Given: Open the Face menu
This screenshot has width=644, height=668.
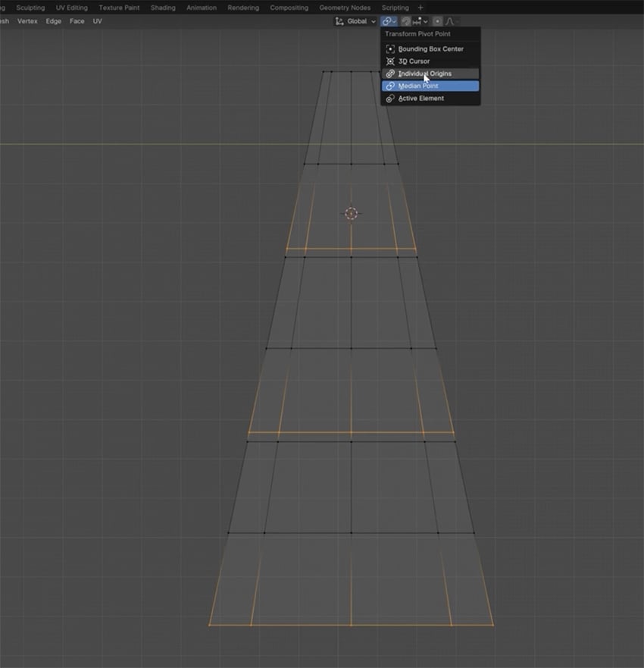Looking at the screenshot, I should point(77,21).
